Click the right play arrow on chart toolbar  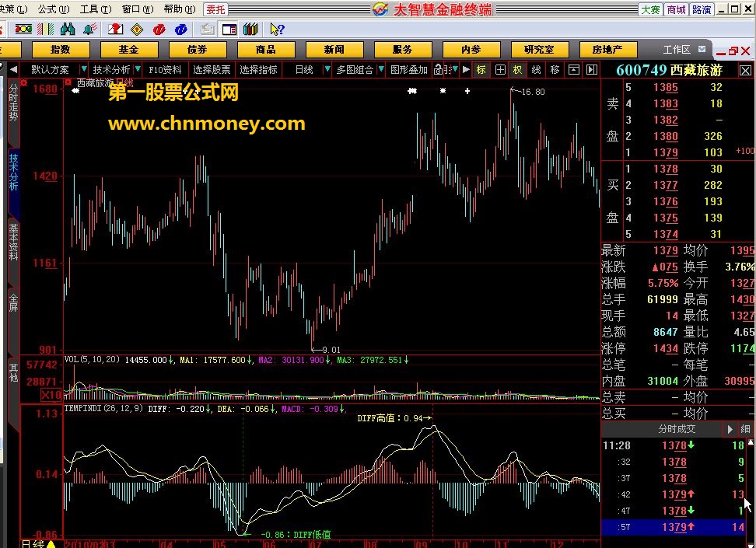(x=466, y=70)
